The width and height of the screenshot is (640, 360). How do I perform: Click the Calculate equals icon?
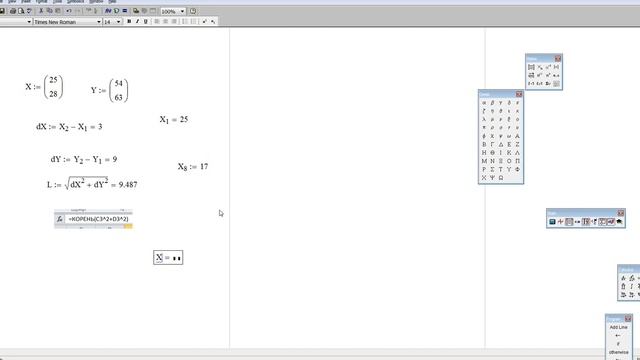tap(124, 11)
